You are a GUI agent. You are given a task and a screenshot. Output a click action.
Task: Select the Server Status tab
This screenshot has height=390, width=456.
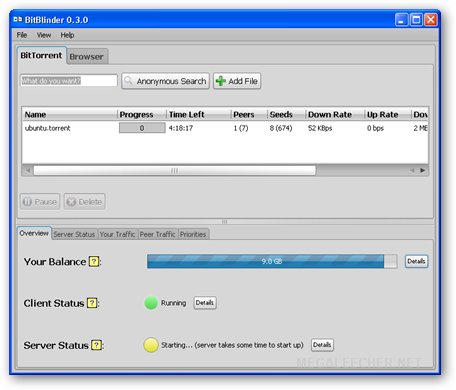tap(74, 234)
